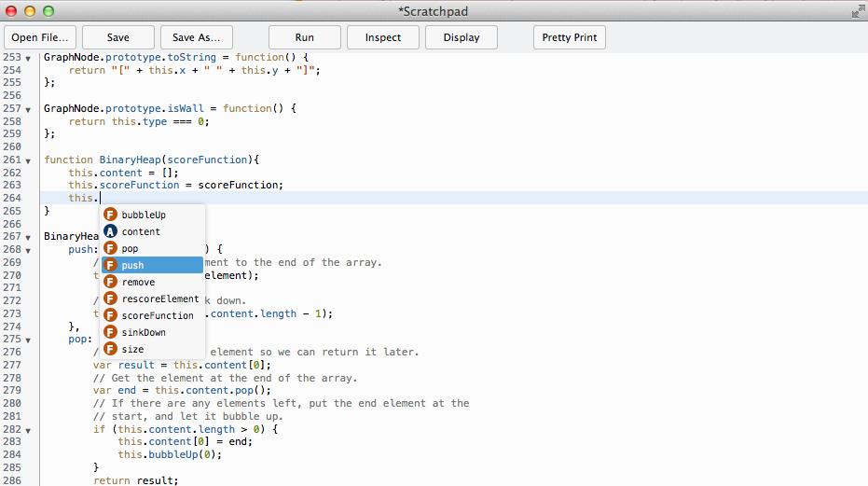
Task: Run the scratchpad code
Action: 305,37
